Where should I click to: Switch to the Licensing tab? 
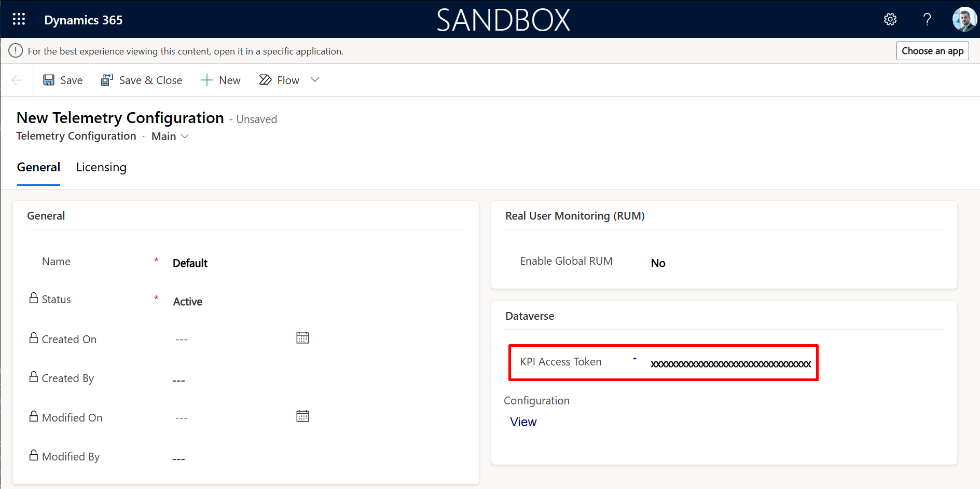pos(101,167)
